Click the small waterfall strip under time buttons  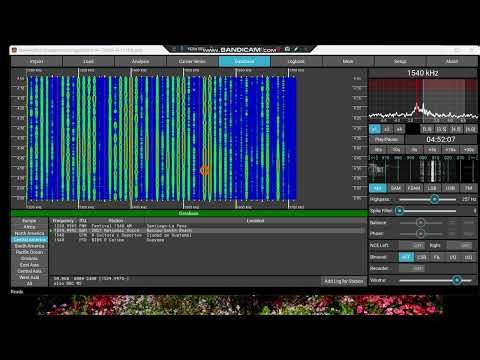click(423, 170)
